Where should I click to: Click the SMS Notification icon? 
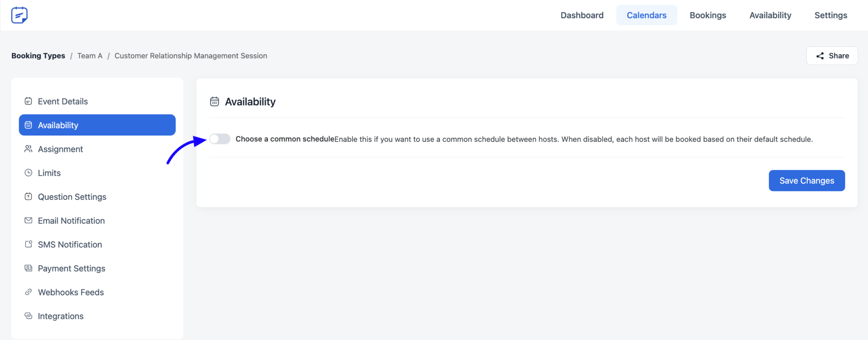(x=28, y=244)
